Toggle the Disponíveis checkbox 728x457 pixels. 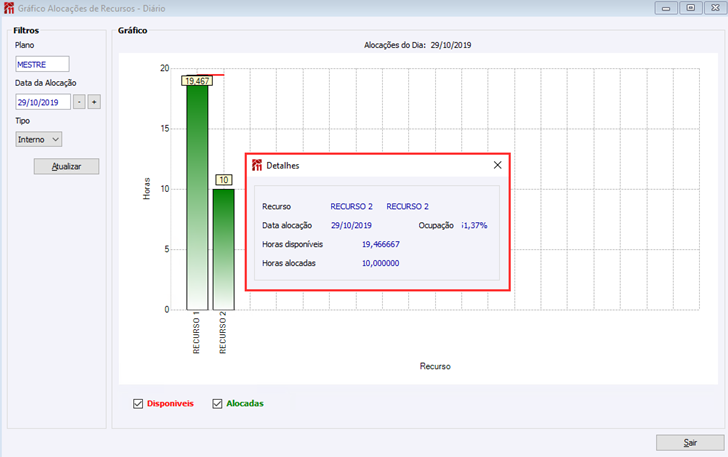[138, 404]
